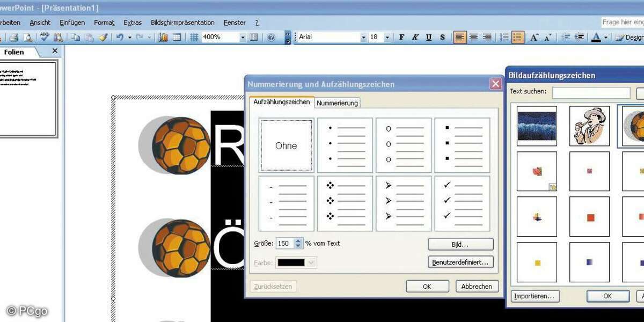Select the Underline icon
This screenshot has width=644, height=322.
coord(428,36)
